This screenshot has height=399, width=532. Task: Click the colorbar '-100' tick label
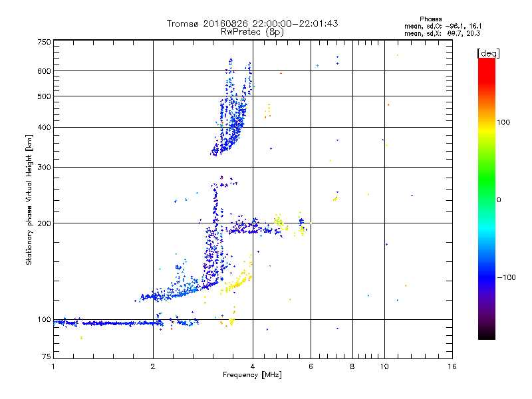(x=506, y=277)
